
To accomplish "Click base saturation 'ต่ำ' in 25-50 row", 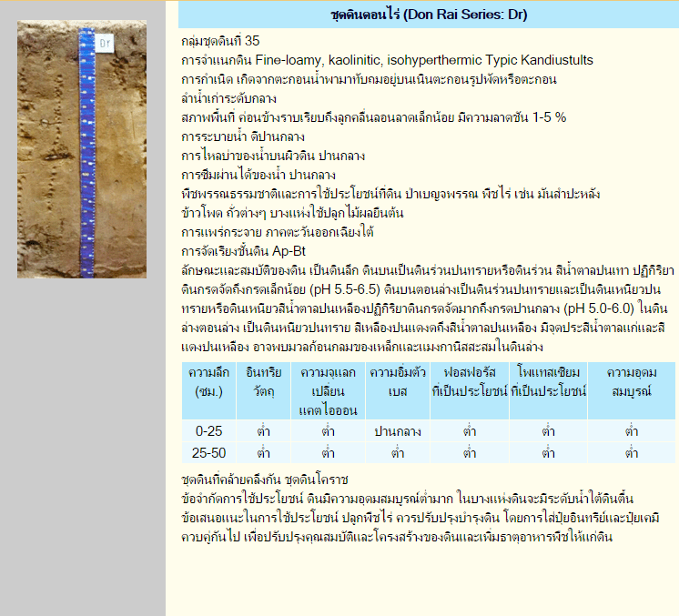I will coord(398,453).
